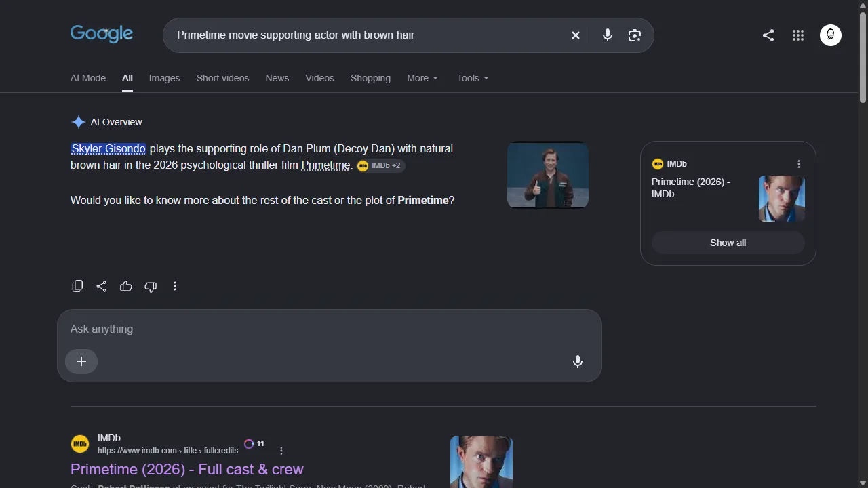Image resolution: width=868 pixels, height=488 pixels.
Task: Click the AI-tool badge showing 11
Action: (254, 444)
